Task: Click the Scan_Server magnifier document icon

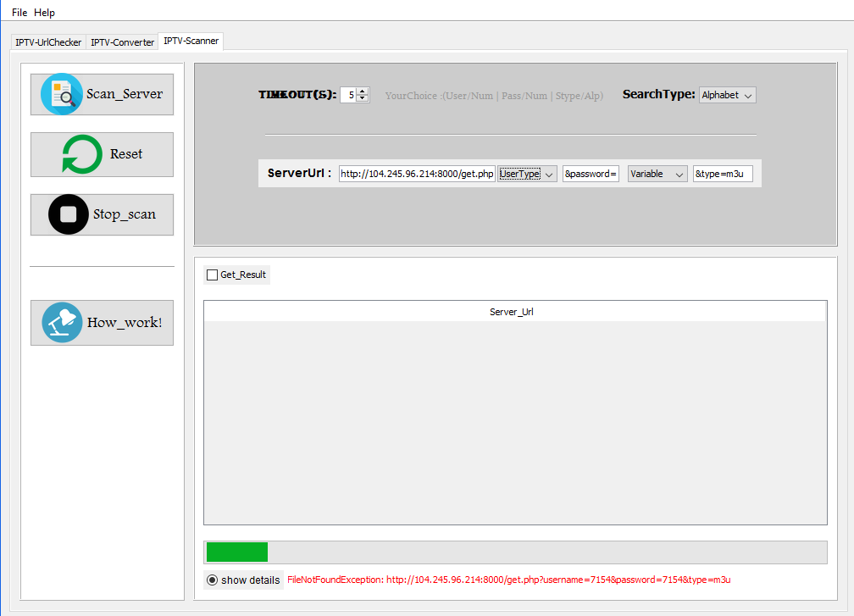Action: [x=62, y=94]
